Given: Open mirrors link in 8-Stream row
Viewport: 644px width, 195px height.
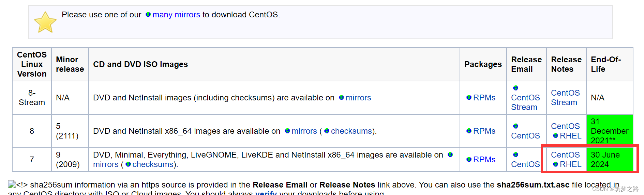Looking at the screenshot, I should [358, 98].
